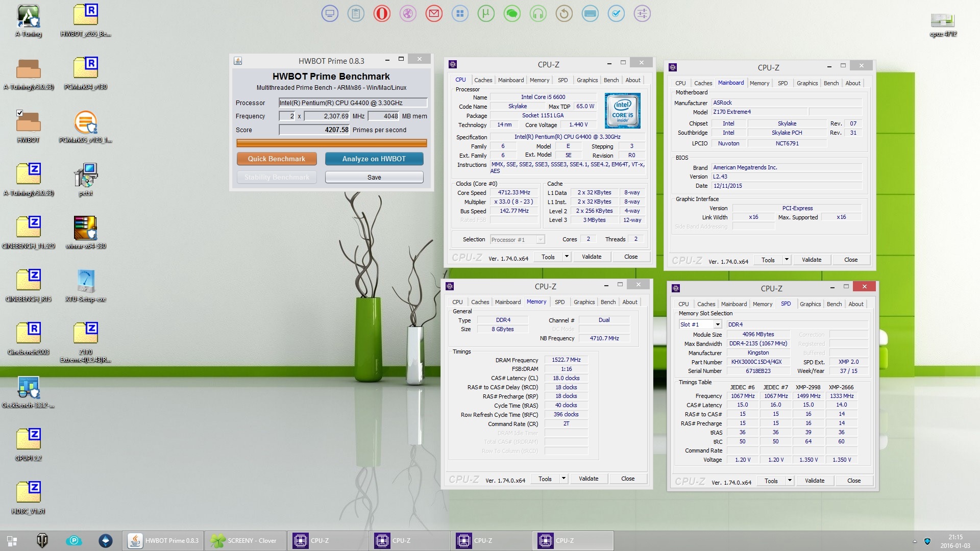Viewport: 980px width, 551px height.
Task: Open Bench tab in CPU-Z CPU window
Action: pos(611,80)
